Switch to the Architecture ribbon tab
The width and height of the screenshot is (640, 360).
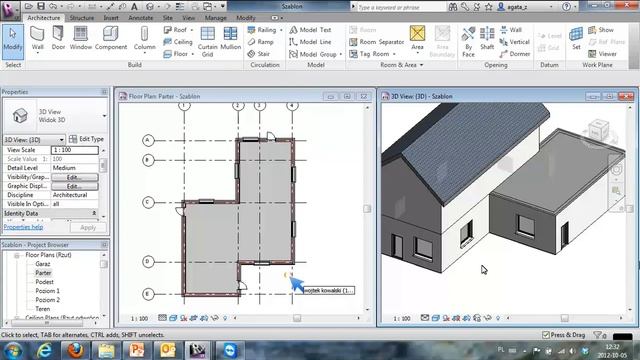tap(44, 18)
